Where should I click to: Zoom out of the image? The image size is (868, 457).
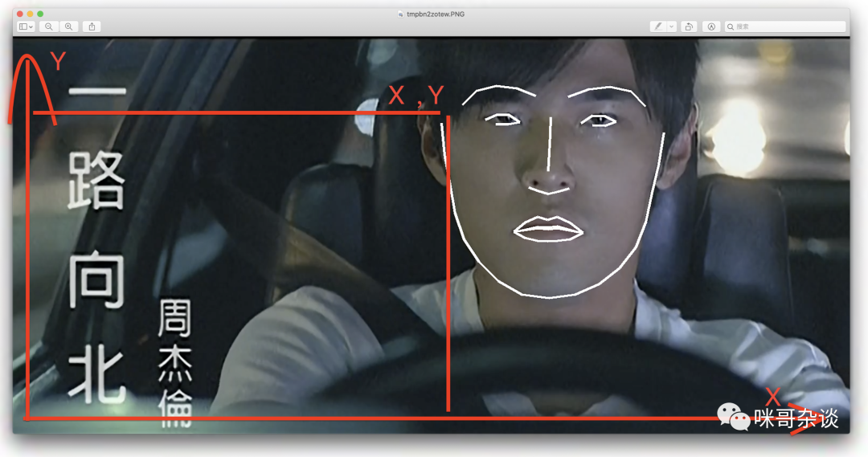click(49, 27)
